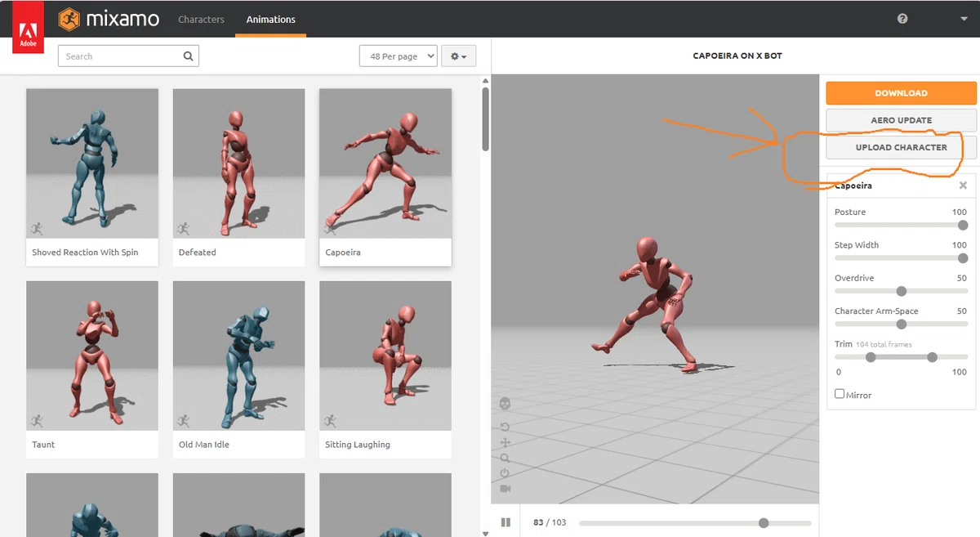The height and width of the screenshot is (537, 980).
Task: Click the reset camera power icon
Action: tap(505, 473)
